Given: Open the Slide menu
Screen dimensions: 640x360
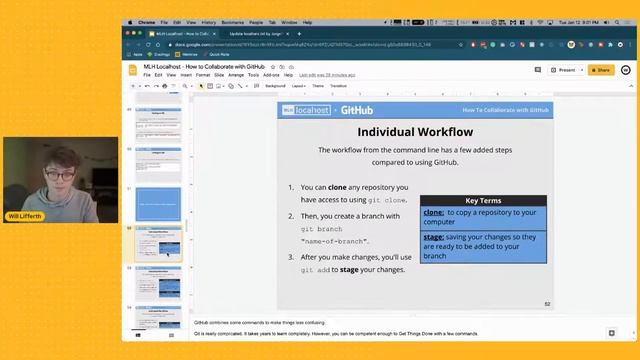Looking at the screenshot, I should coord(219,75).
